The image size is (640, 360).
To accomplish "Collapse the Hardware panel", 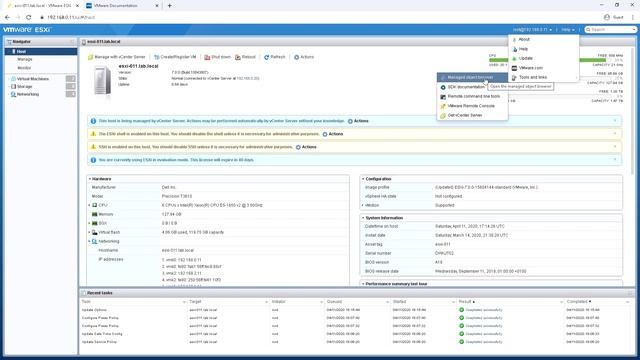I will [x=90, y=179].
